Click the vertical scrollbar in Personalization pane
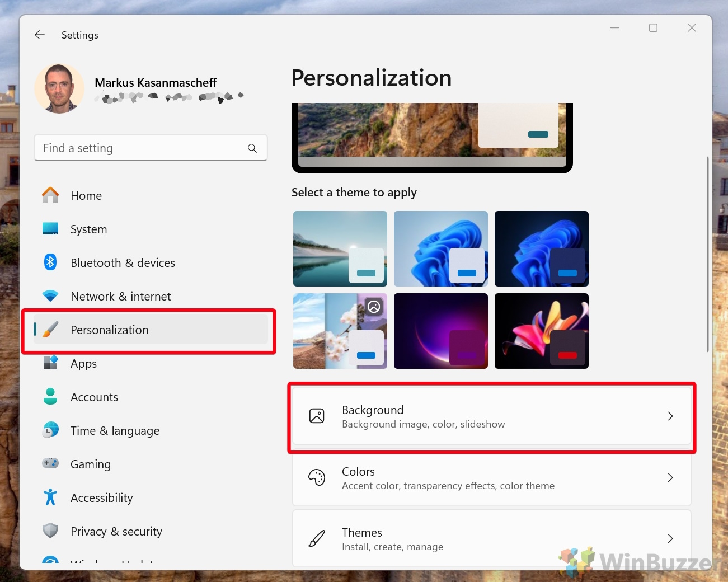The width and height of the screenshot is (728, 582). [708, 254]
